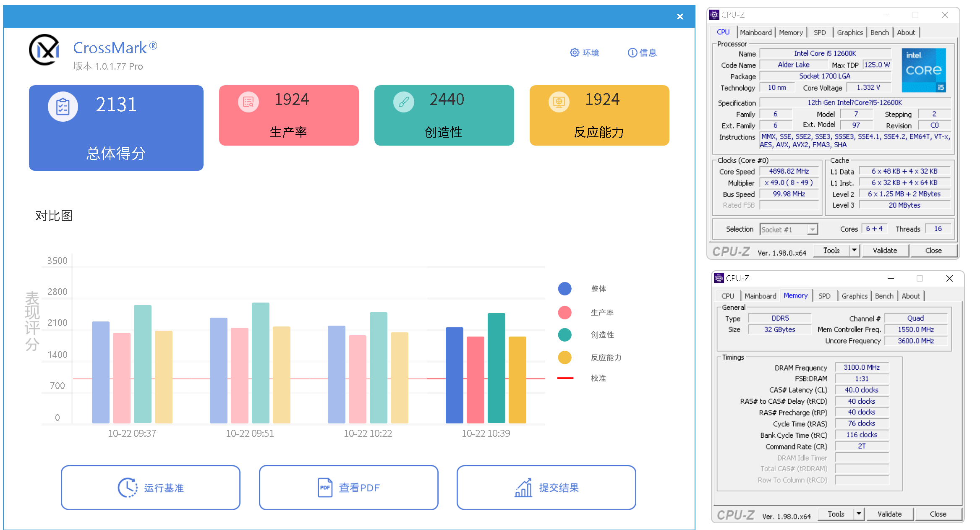
Task: View the PDF report with 查看PDF
Action: (348, 488)
